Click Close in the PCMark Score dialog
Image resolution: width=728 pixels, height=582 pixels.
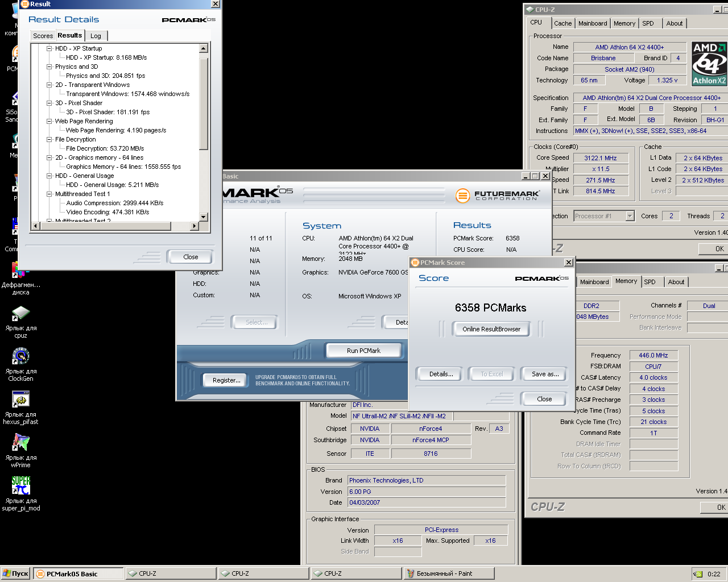tap(544, 399)
